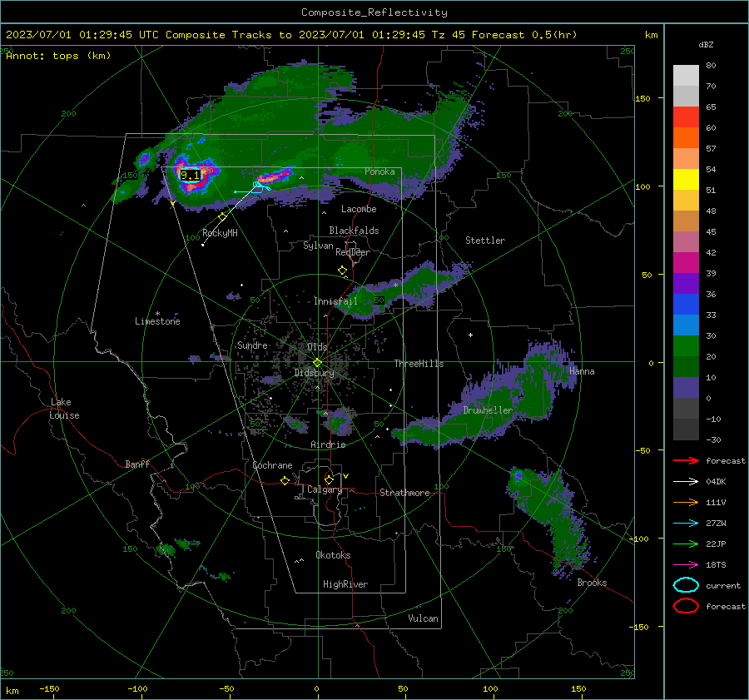Click the red forecast ellipse legend icon
The image size is (749, 700).
686,606
